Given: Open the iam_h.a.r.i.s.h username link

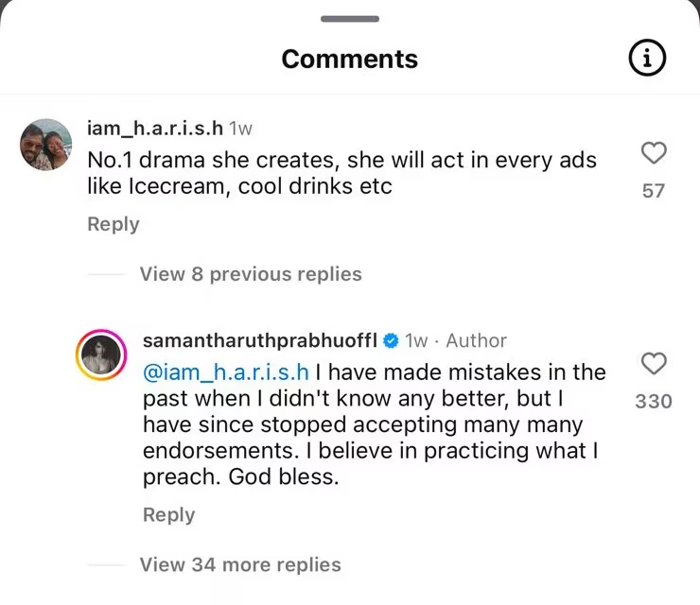Looking at the screenshot, I should tap(154, 128).
